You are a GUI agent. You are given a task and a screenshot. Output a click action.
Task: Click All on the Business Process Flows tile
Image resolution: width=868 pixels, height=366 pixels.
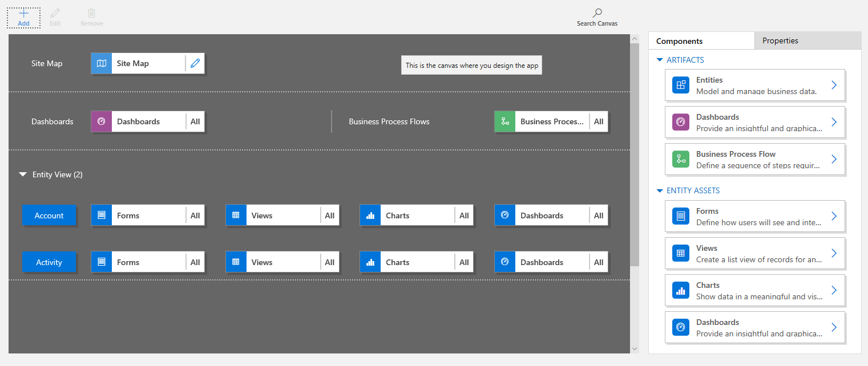[x=599, y=121]
